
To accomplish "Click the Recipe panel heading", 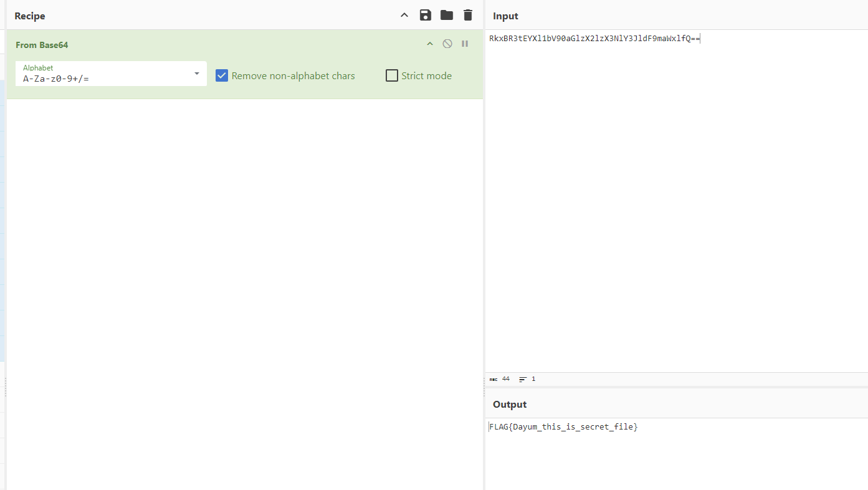I will pos(30,16).
